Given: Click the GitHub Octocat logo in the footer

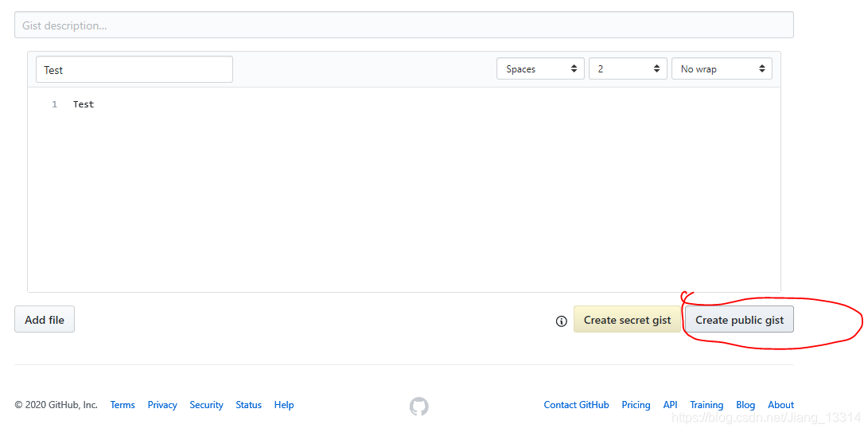Looking at the screenshot, I should coord(419,406).
